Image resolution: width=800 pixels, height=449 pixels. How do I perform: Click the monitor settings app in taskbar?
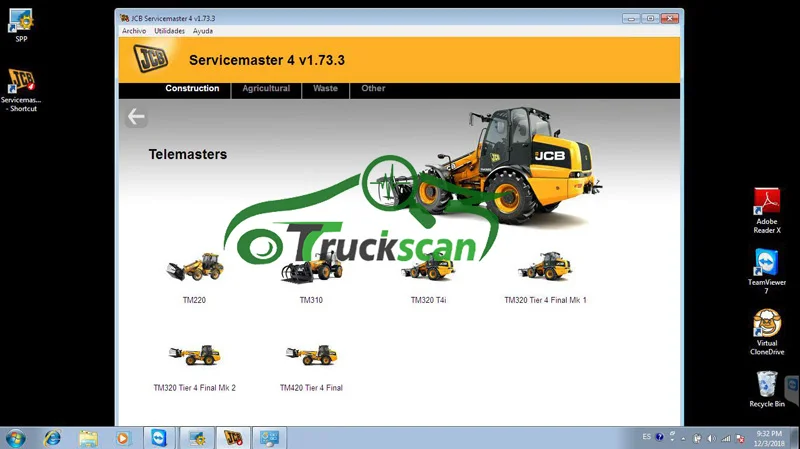coord(269,438)
